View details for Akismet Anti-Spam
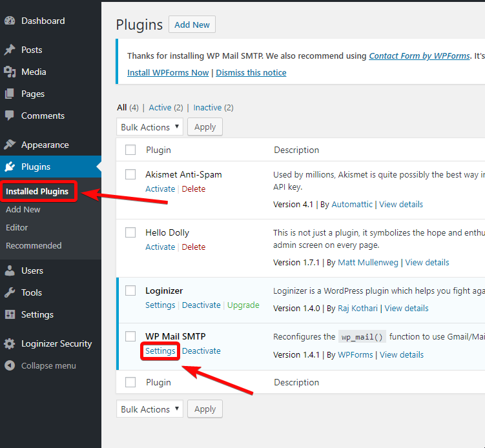The height and width of the screenshot is (448, 485). click(401, 205)
